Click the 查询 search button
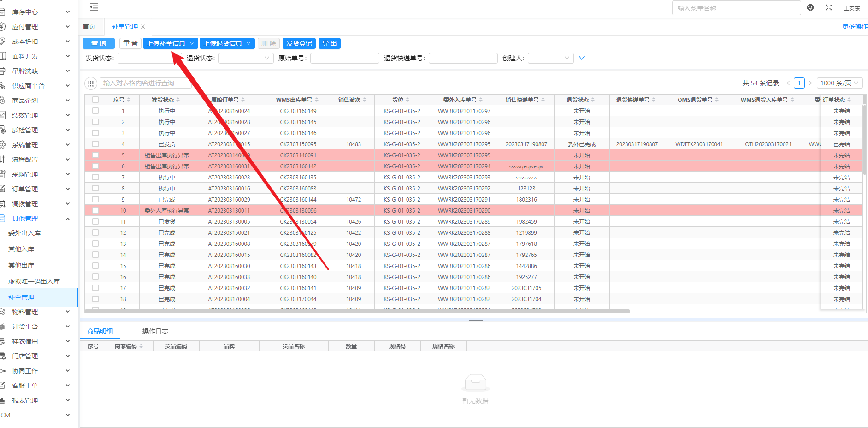This screenshot has width=868, height=428. [x=99, y=43]
